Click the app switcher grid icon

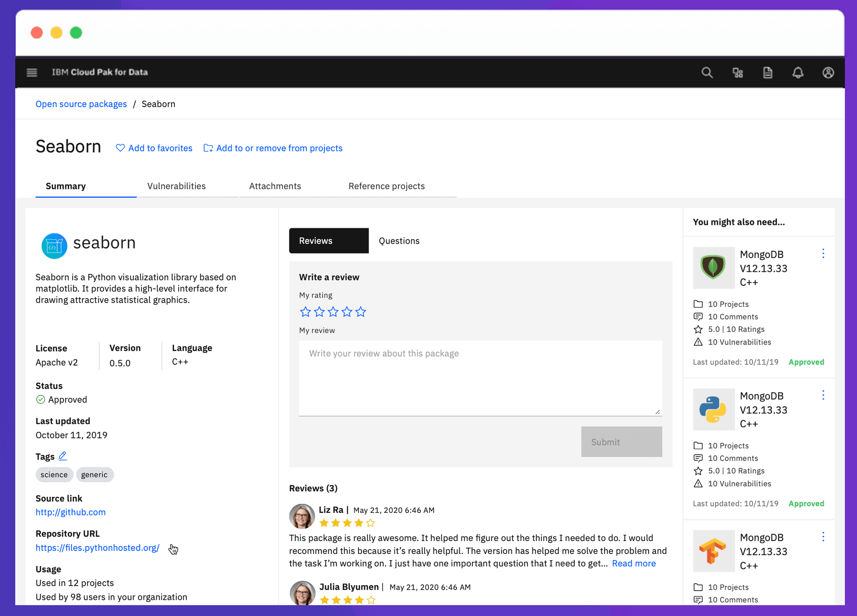click(738, 72)
